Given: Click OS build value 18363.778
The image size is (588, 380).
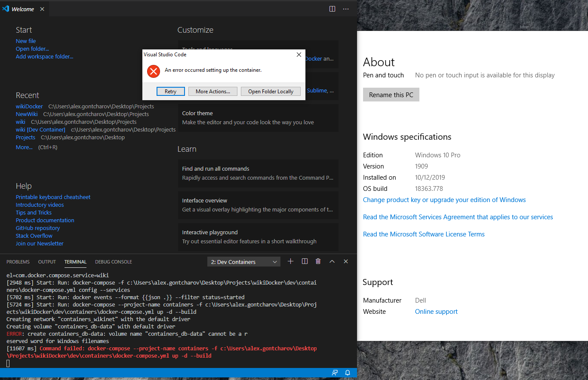Looking at the screenshot, I should 429,189.
